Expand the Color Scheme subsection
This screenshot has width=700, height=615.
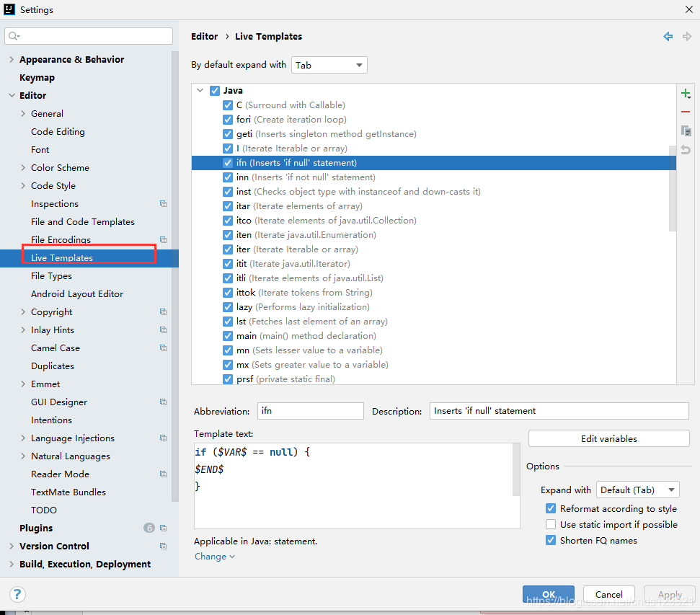tap(23, 168)
